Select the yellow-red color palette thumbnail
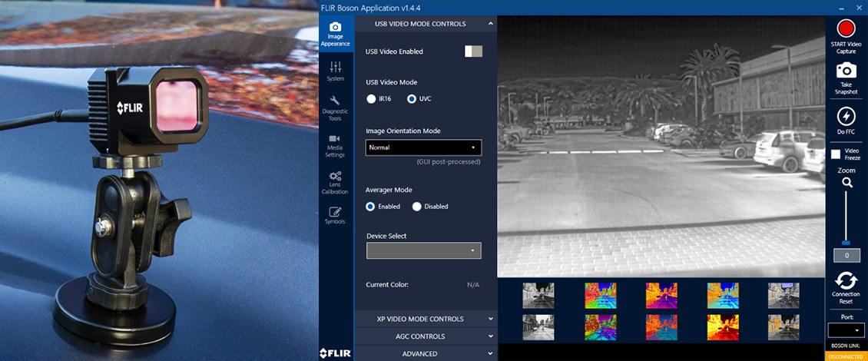 (x=722, y=327)
